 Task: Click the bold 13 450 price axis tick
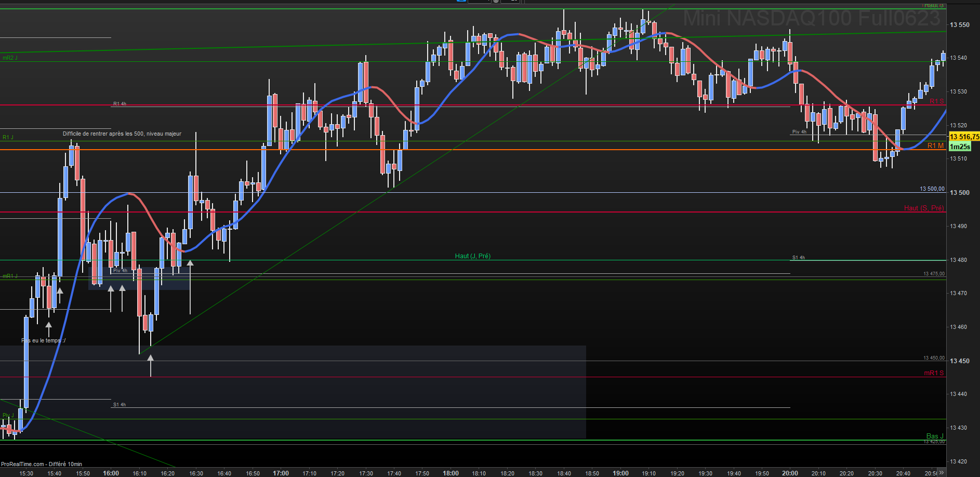pyautogui.click(x=960, y=361)
